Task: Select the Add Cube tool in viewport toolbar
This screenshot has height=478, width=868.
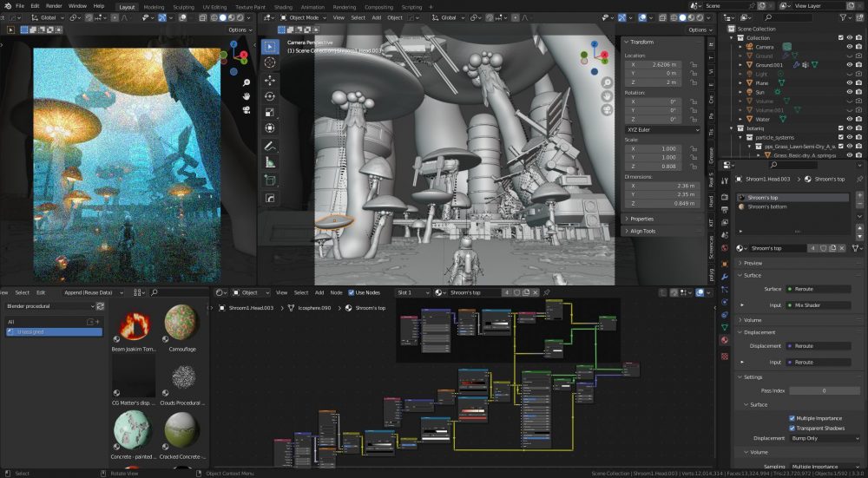Action: coord(270,180)
